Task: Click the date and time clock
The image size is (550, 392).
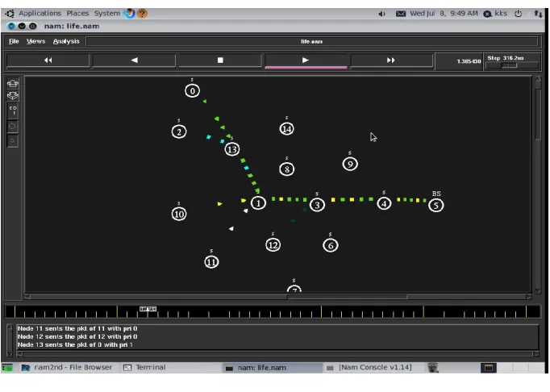Action: [444, 14]
